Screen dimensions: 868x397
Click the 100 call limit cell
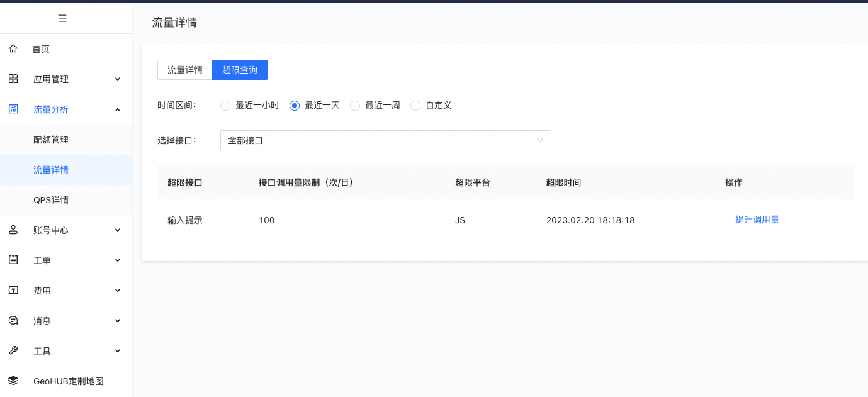pyautogui.click(x=267, y=220)
